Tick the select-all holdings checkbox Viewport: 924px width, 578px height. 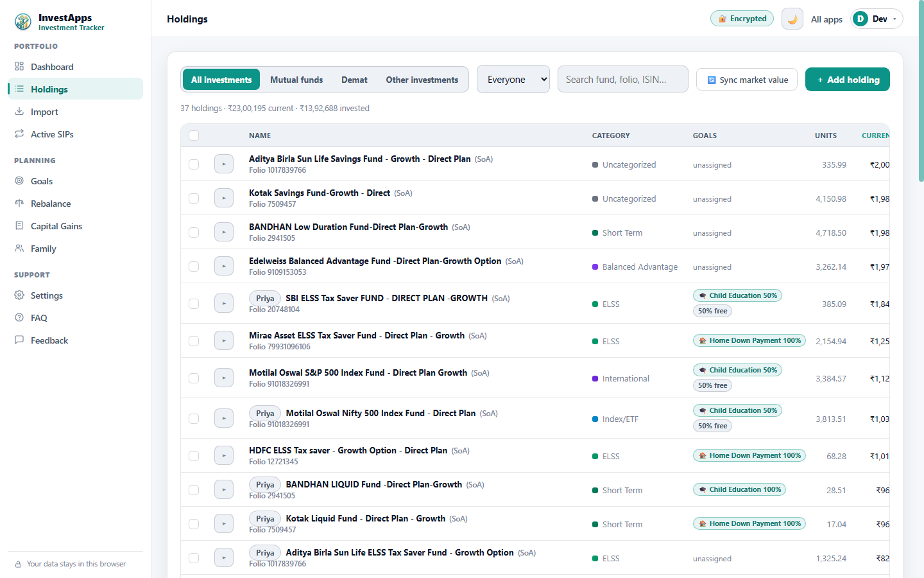(x=194, y=136)
